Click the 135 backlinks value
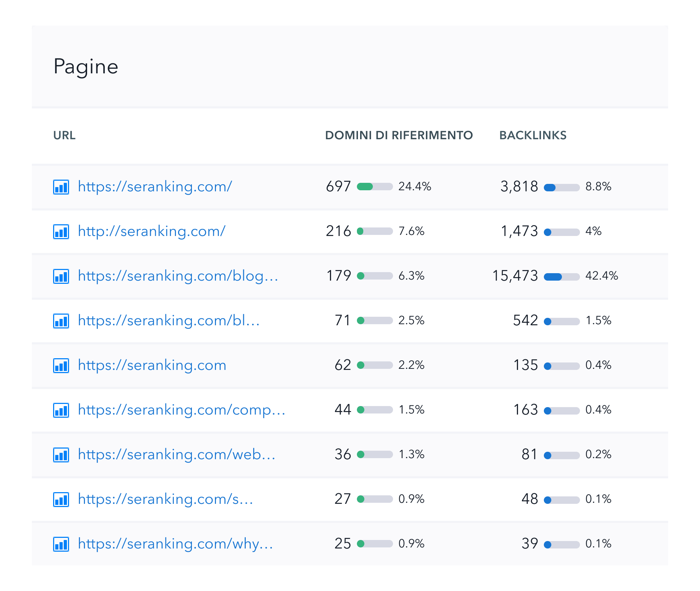The height and width of the screenshot is (591, 700). coord(526,365)
